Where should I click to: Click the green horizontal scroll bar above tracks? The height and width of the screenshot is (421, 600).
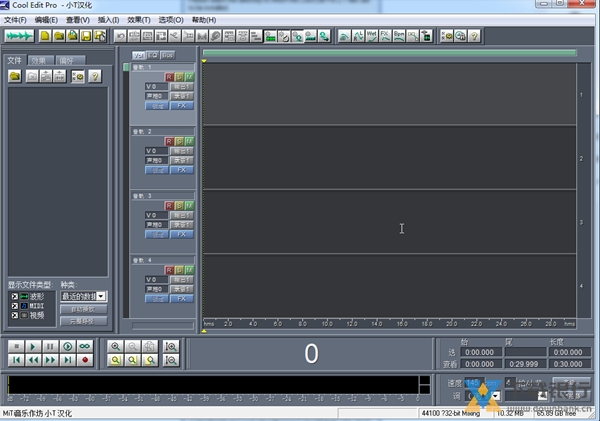pos(389,53)
